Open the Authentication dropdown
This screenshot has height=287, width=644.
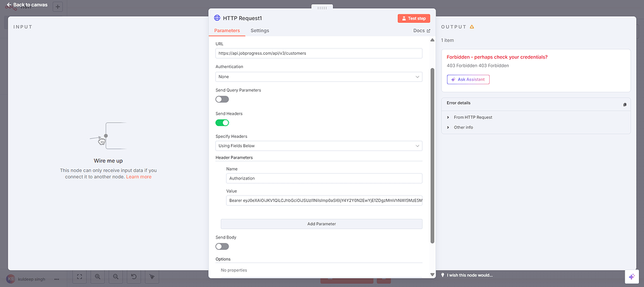[319, 77]
